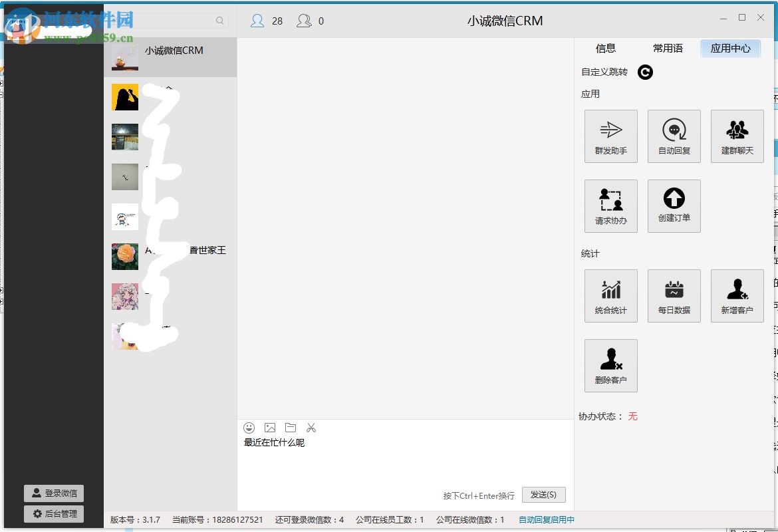778x532 pixels.
Task: Switch to the 信息 tab
Action: pos(606,48)
